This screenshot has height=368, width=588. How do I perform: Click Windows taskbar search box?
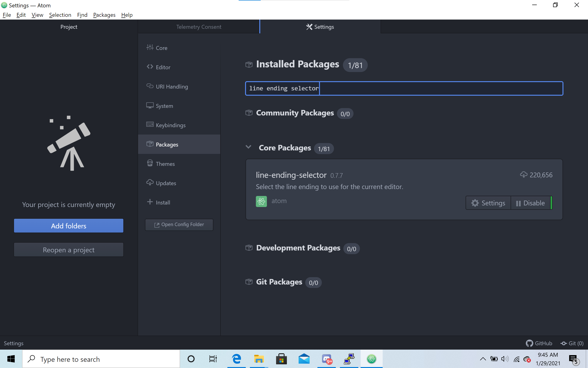pos(101,359)
